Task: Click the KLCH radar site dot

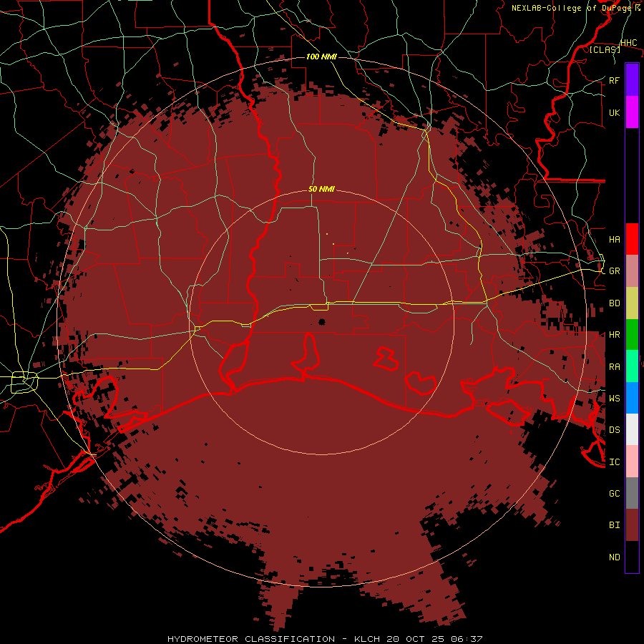Action: [321, 321]
